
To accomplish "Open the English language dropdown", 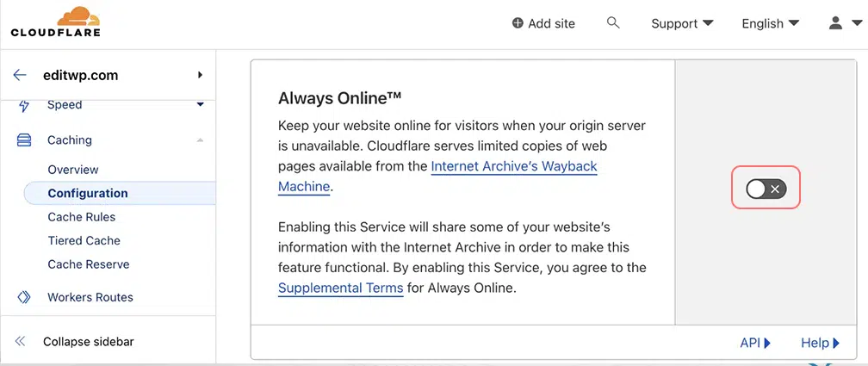I will pyautogui.click(x=770, y=23).
